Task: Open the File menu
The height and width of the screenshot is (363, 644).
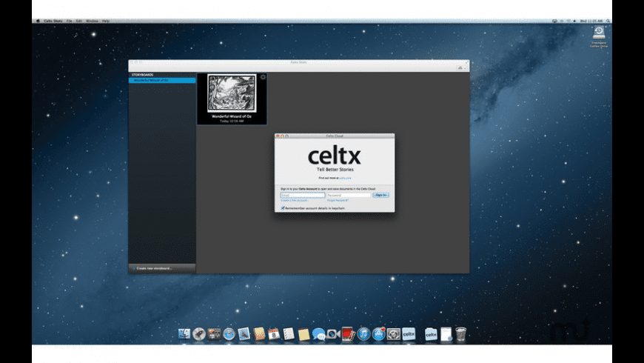Action: [x=69, y=21]
